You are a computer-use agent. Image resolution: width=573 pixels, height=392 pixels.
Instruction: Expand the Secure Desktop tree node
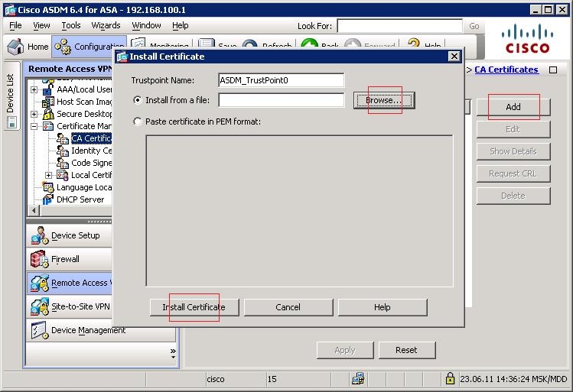(x=34, y=115)
